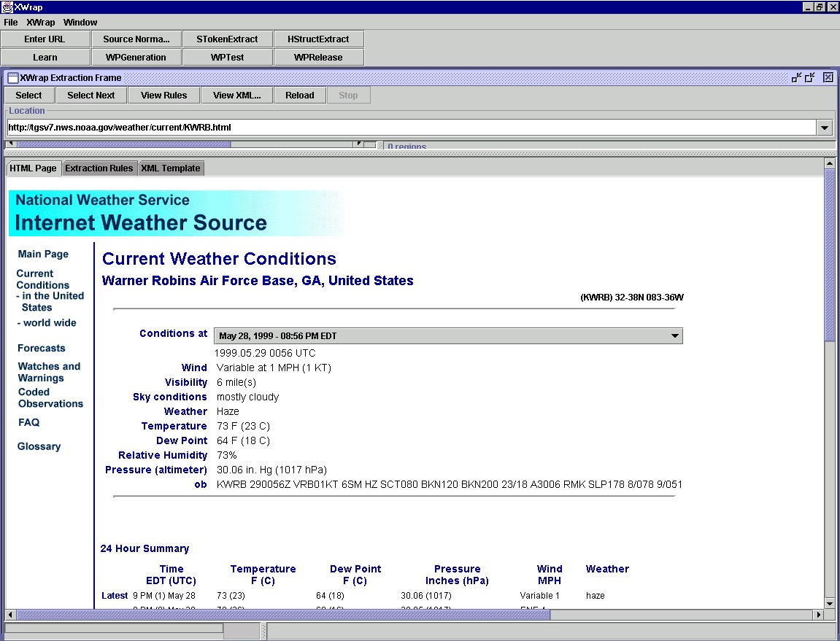This screenshot has height=641, width=840.
Task: Click the HStructExtract toolbar button
Action: click(318, 39)
